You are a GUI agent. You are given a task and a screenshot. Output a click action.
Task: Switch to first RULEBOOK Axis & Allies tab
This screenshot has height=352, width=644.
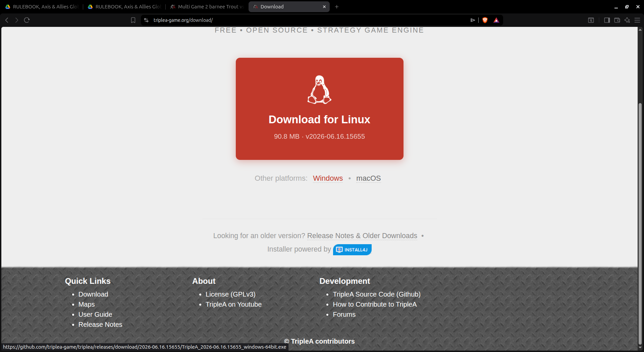[x=42, y=7]
